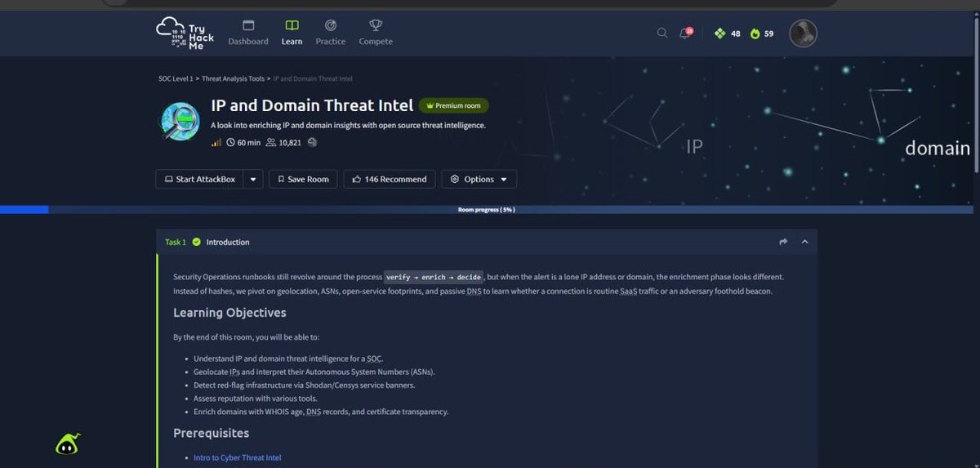980x468 pixels.
Task: Collapse Task 1 with the chevron
Action: click(x=804, y=242)
